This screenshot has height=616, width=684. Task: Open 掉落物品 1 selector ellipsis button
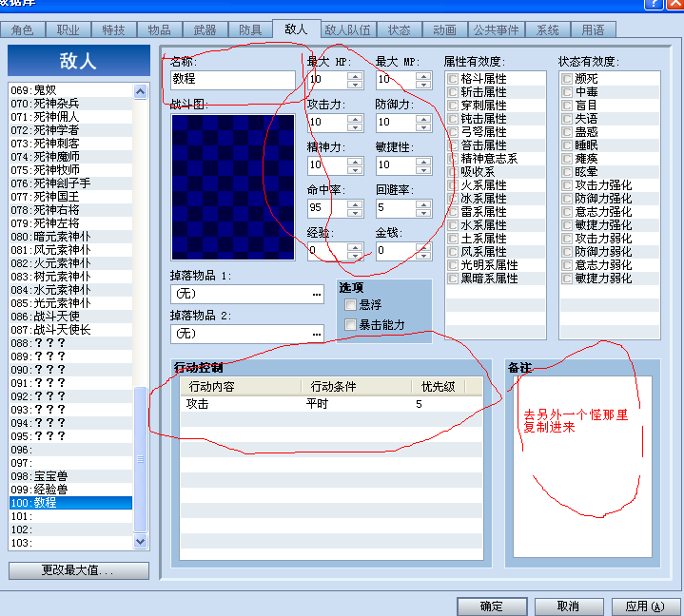coord(317,295)
